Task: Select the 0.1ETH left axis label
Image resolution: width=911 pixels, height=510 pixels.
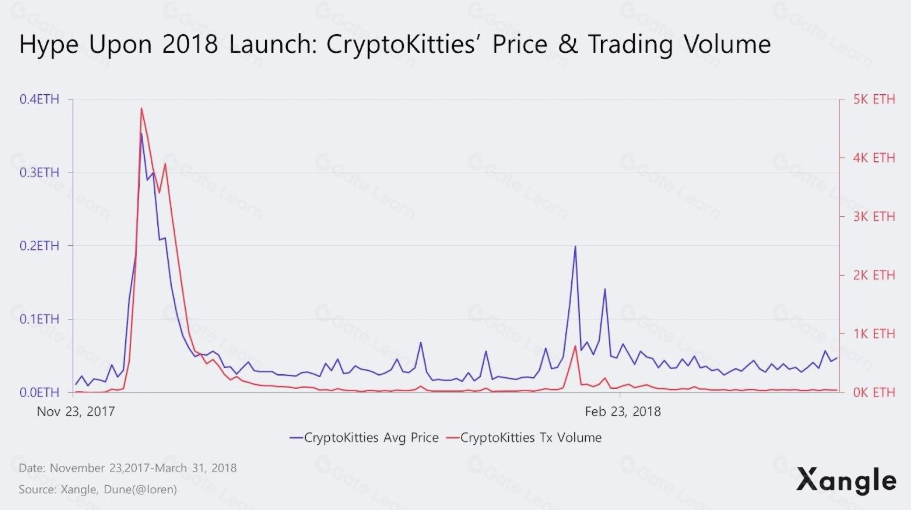Action: coord(39,319)
